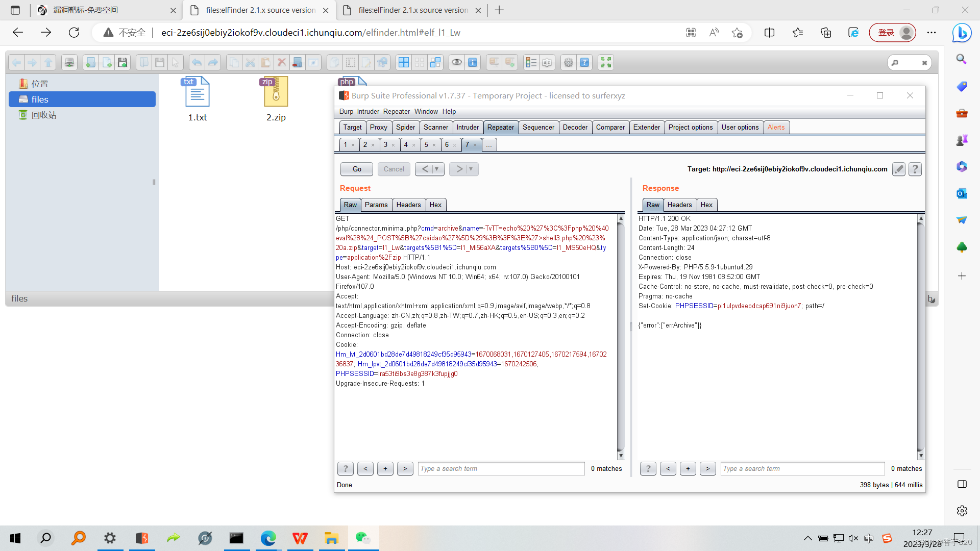The image size is (980, 551).
Task: Open history back dropdown arrow
Action: point(437,169)
